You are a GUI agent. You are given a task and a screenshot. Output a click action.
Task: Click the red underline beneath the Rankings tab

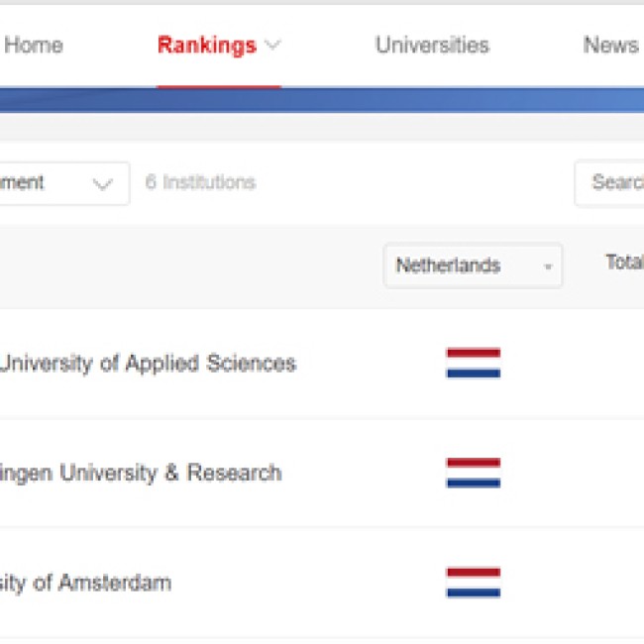pos(219,87)
